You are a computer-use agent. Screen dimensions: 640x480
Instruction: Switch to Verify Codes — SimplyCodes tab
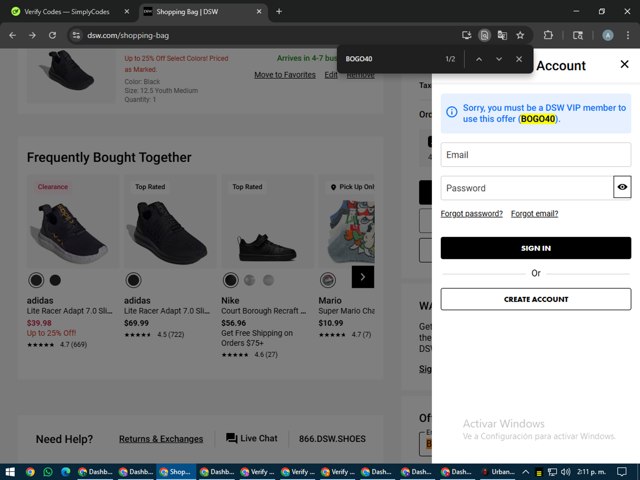pos(69,11)
